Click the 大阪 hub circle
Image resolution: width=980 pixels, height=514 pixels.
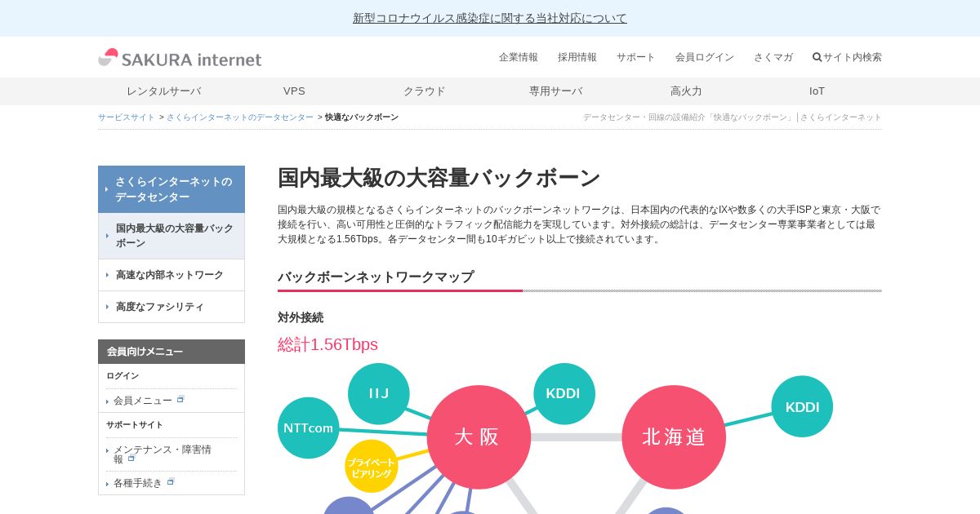coord(479,437)
